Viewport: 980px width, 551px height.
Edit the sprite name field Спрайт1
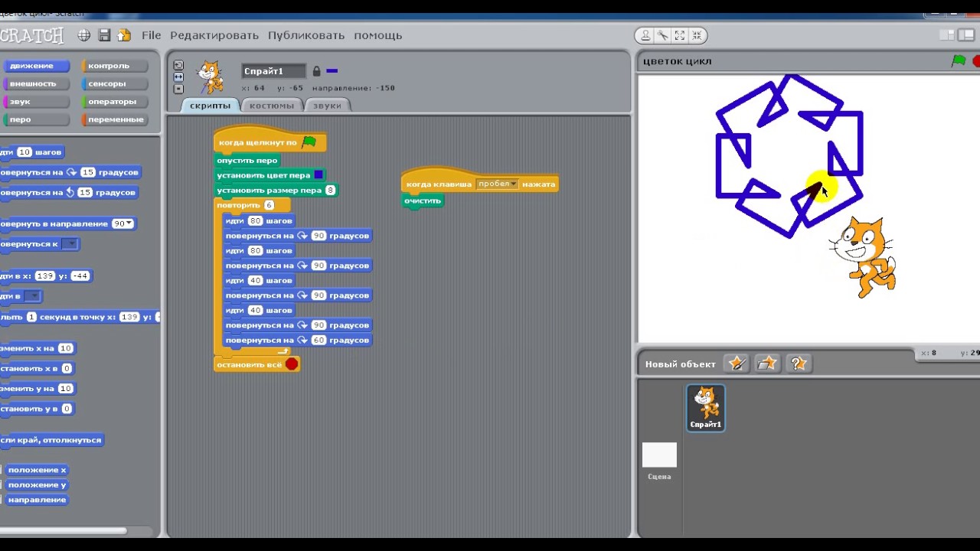[273, 71]
